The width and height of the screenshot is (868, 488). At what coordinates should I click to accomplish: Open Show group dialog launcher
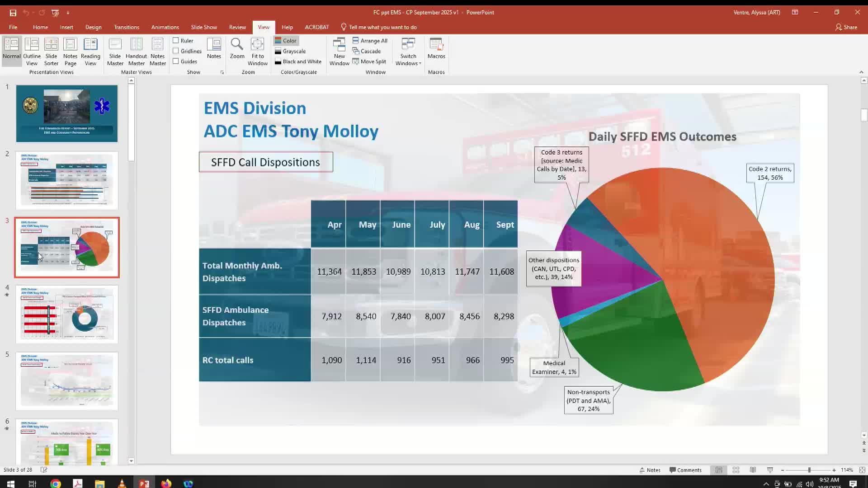[222, 72]
